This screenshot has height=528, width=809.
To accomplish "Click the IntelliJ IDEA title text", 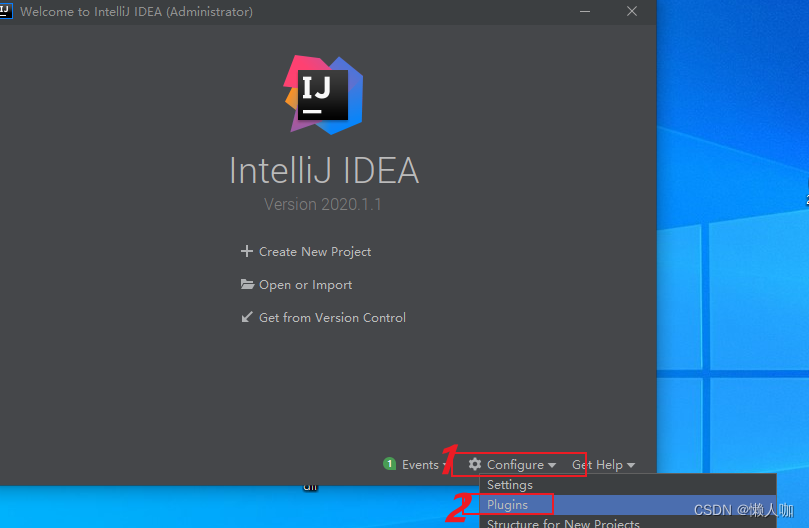I will point(324,170).
